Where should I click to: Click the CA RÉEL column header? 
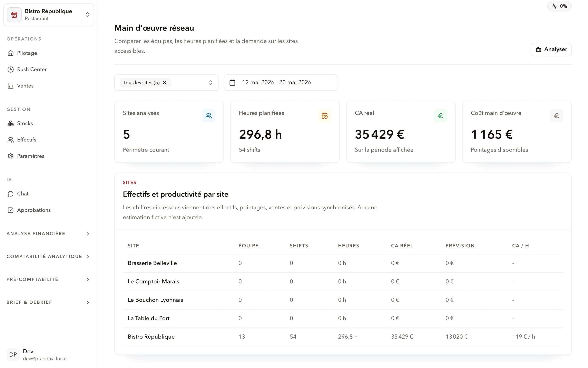pyautogui.click(x=402, y=246)
